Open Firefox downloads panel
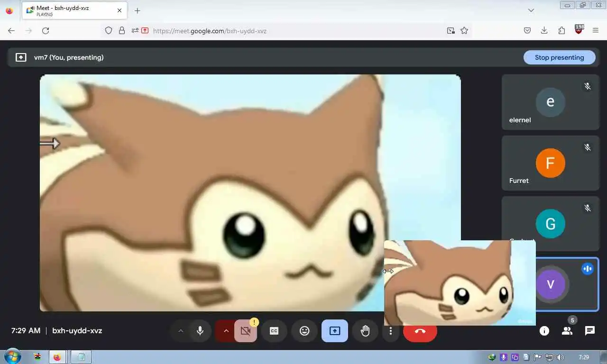 click(x=544, y=31)
